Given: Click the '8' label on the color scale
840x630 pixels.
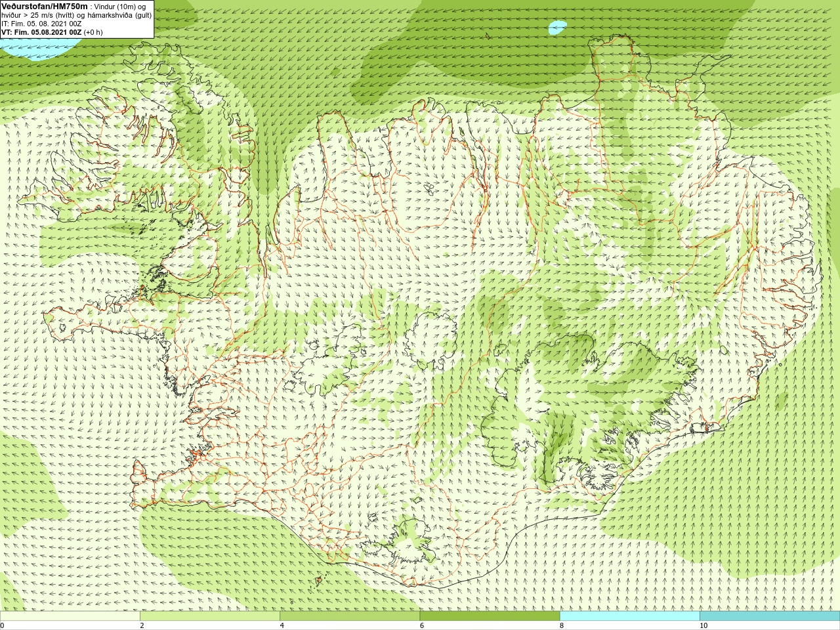Looking at the screenshot, I should pyautogui.click(x=562, y=625).
